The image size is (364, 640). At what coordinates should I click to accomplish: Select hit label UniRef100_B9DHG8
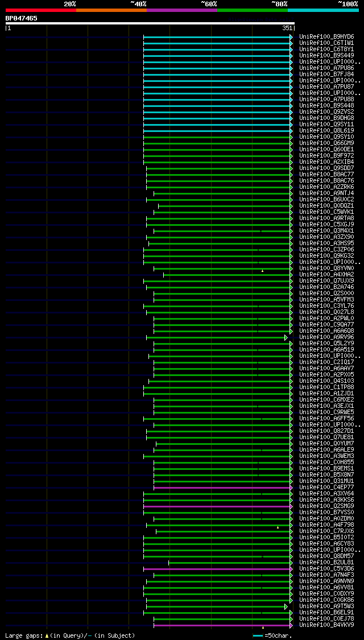(x=326, y=118)
